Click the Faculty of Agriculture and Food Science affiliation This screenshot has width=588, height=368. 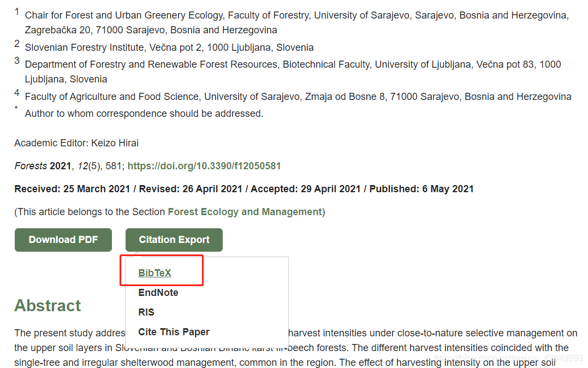(x=298, y=97)
